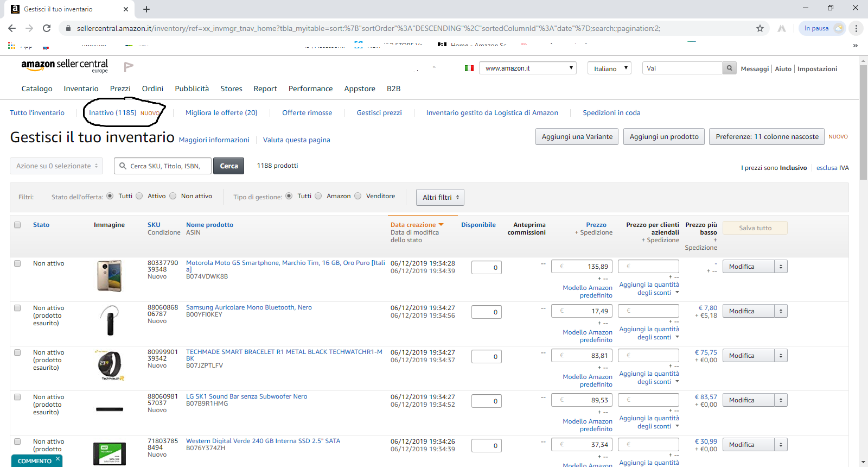
Task: Open Preferenze: 11 colonne nascoste
Action: (x=767, y=137)
